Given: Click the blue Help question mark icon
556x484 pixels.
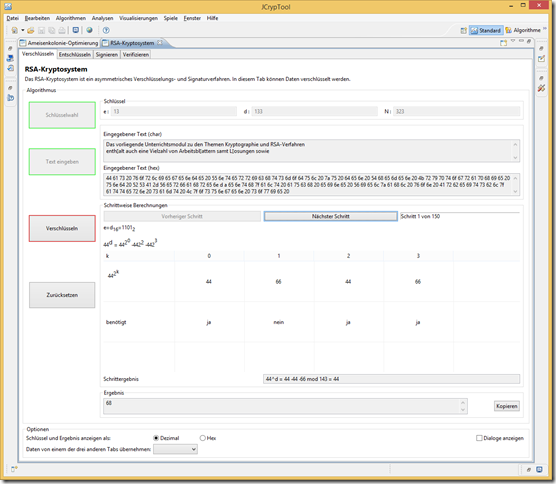Looking at the screenshot, I should 106,30.
